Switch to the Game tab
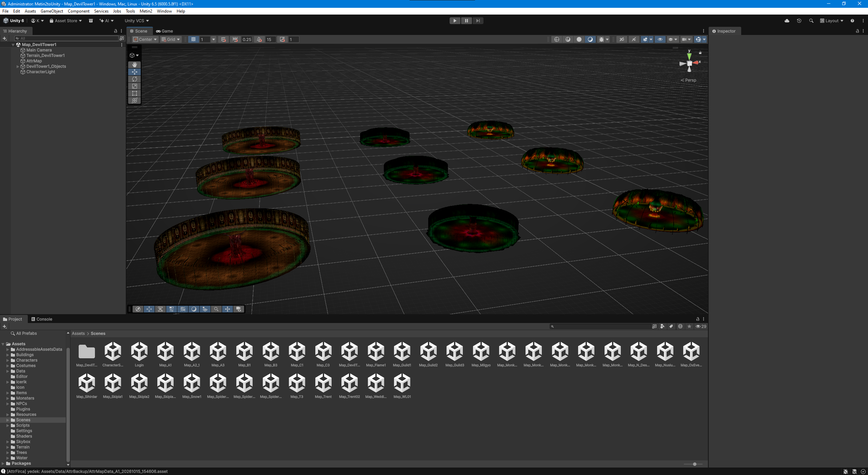Image resolution: width=868 pixels, height=475 pixels. coord(164,31)
